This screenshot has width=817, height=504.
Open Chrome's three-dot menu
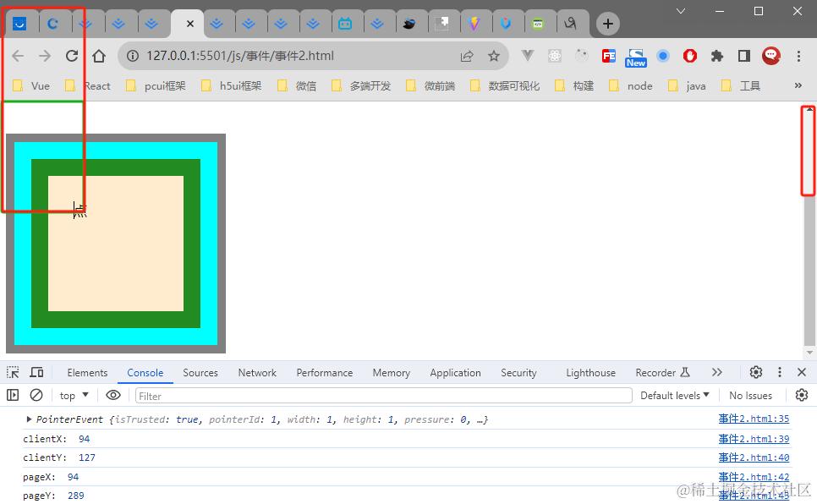(798, 56)
